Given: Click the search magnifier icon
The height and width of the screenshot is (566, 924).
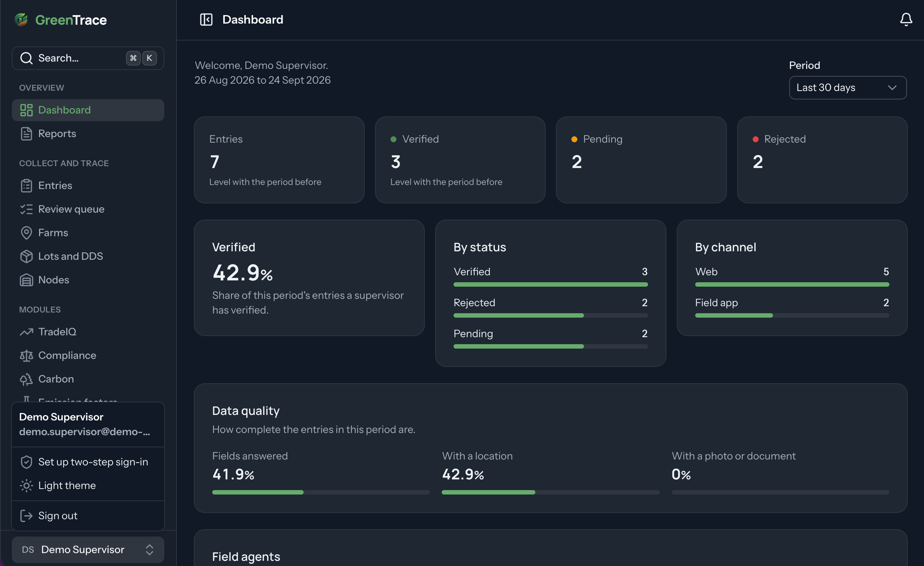Looking at the screenshot, I should [x=26, y=58].
